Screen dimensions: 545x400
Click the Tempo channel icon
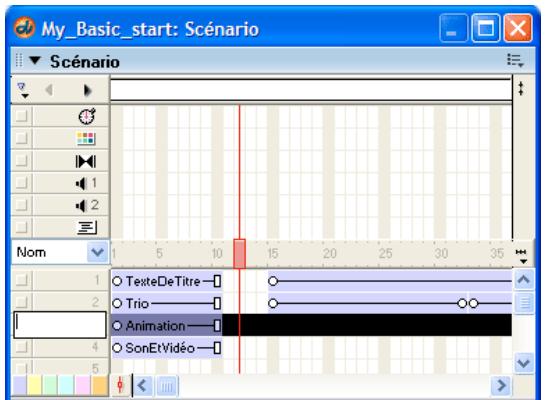click(x=87, y=116)
